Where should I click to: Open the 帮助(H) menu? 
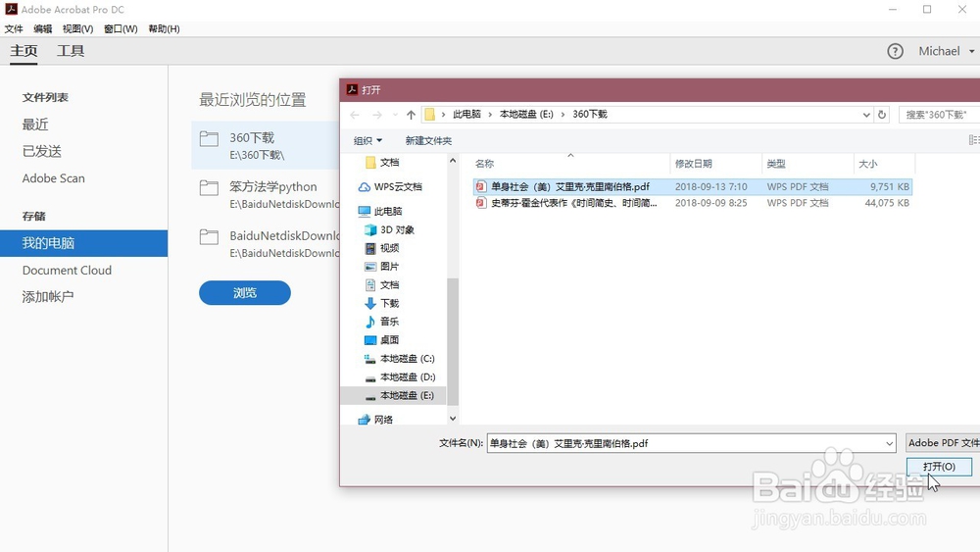point(164,28)
